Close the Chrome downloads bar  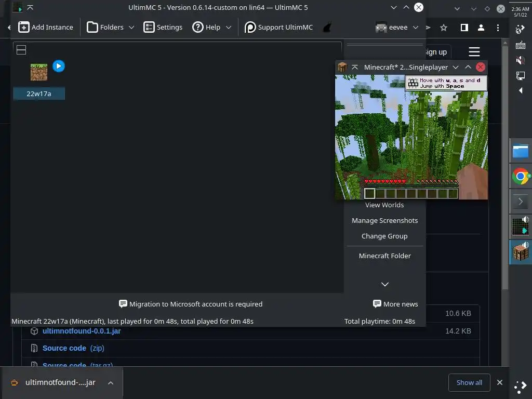pyautogui.click(x=499, y=382)
